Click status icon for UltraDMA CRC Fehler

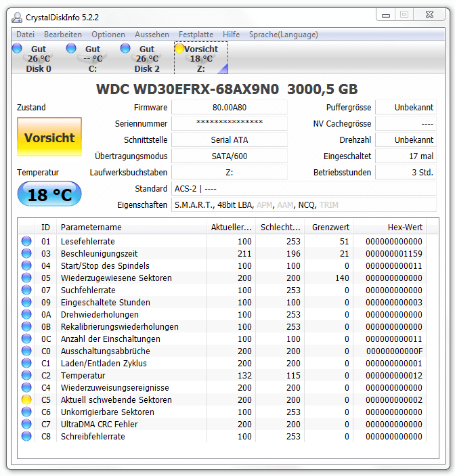(26, 424)
